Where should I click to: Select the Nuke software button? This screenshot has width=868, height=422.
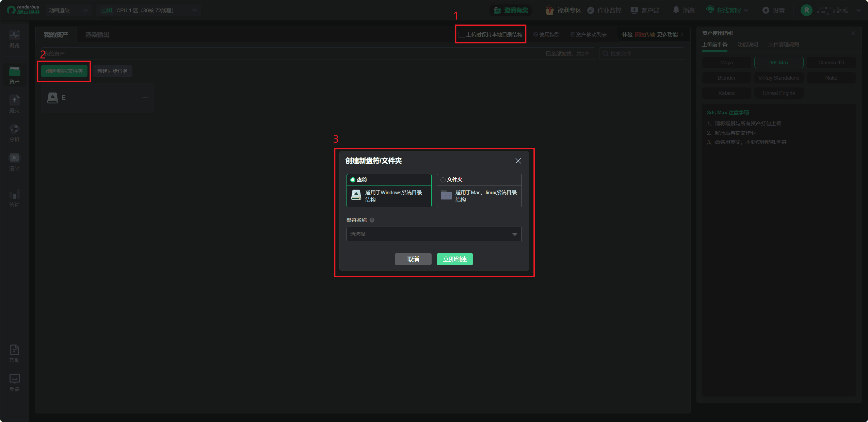(x=831, y=78)
